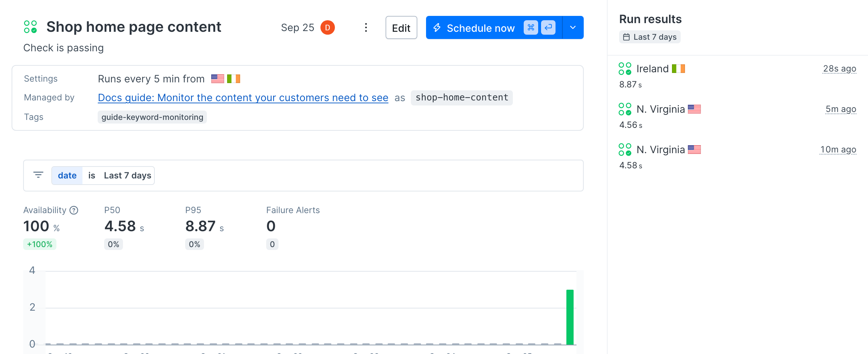
Task: Click status icon of 4.56 s run
Action: tap(625, 109)
